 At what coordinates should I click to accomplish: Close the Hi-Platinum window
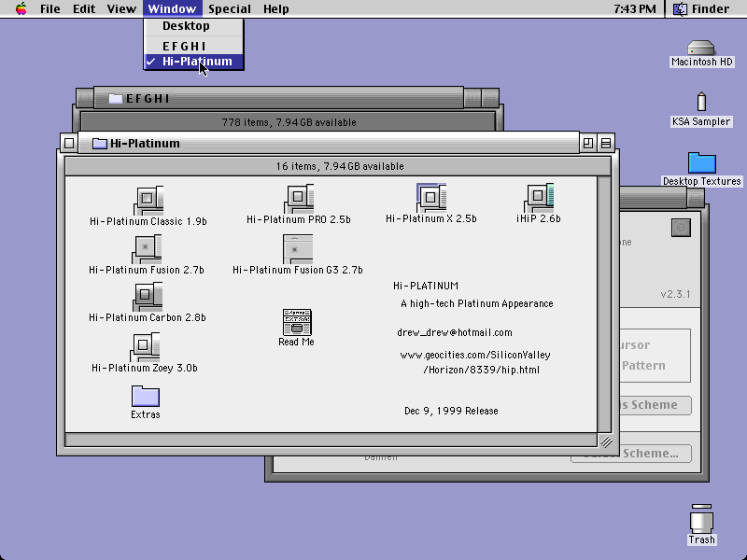tap(69, 143)
